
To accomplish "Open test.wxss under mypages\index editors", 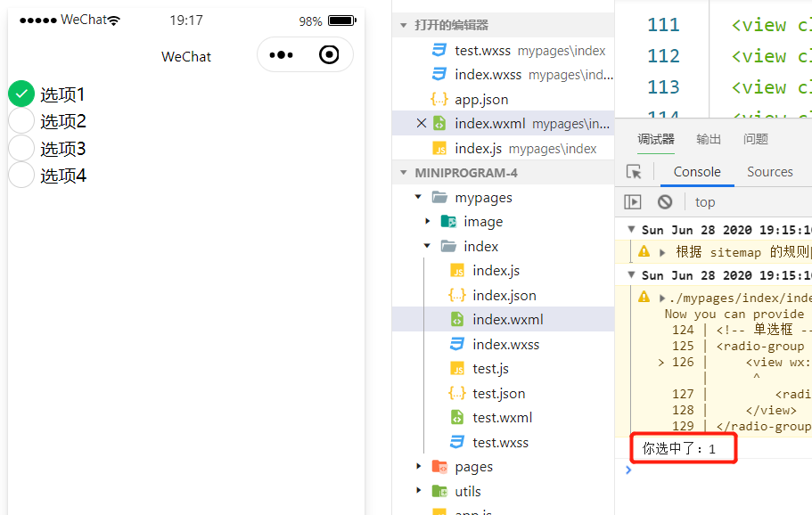I will pos(519,51).
